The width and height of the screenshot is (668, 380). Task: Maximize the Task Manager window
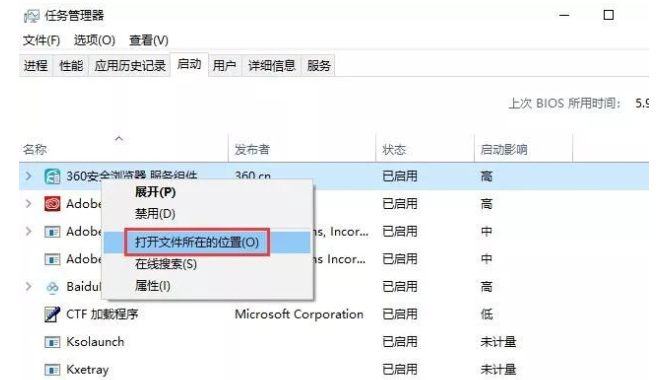[609, 15]
